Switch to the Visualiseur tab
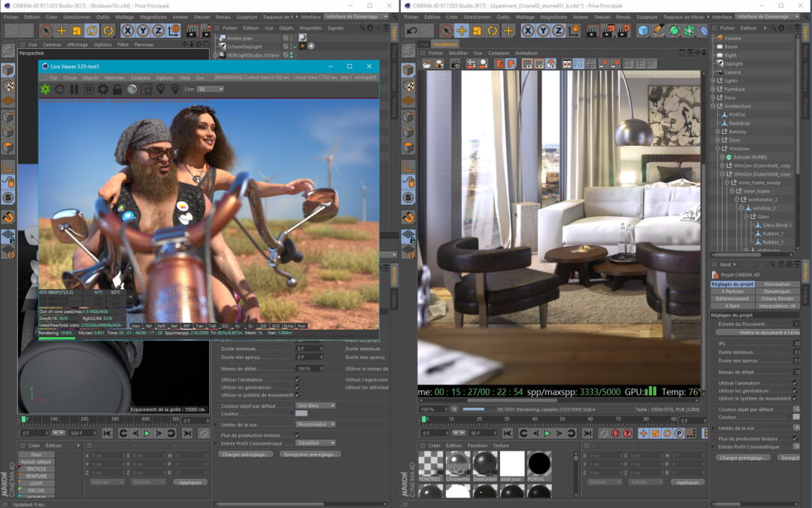Screen dimensions: 812x508 point(446,44)
